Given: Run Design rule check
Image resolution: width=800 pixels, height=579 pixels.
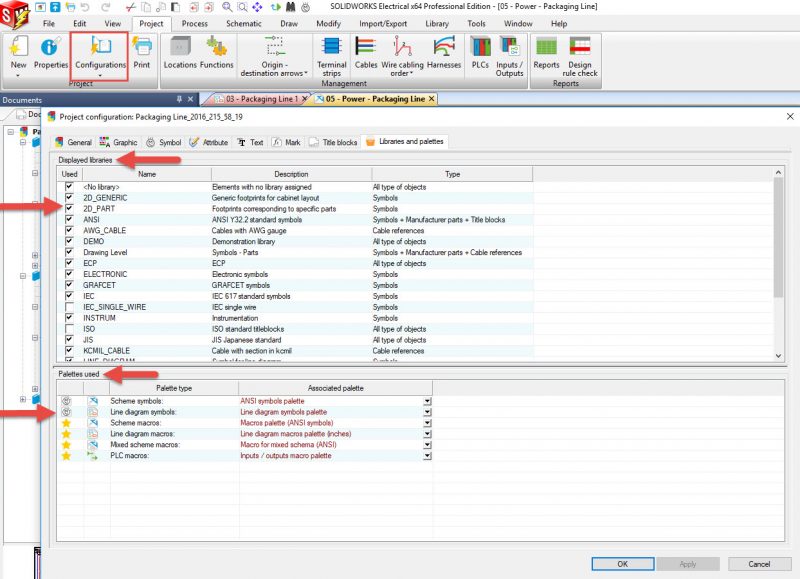Looking at the screenshot, I should click(580, 56).
